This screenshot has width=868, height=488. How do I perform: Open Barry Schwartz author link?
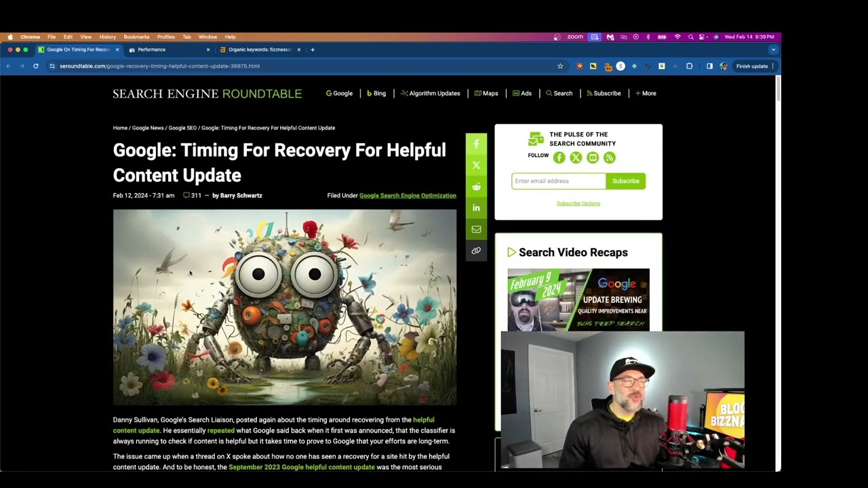241,195
